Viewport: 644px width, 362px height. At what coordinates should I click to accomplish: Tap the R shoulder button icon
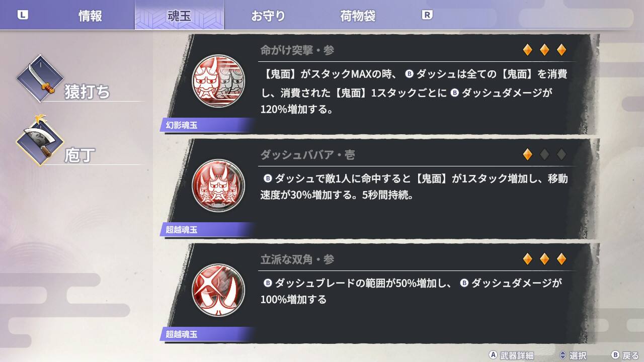tap(427, 15)
